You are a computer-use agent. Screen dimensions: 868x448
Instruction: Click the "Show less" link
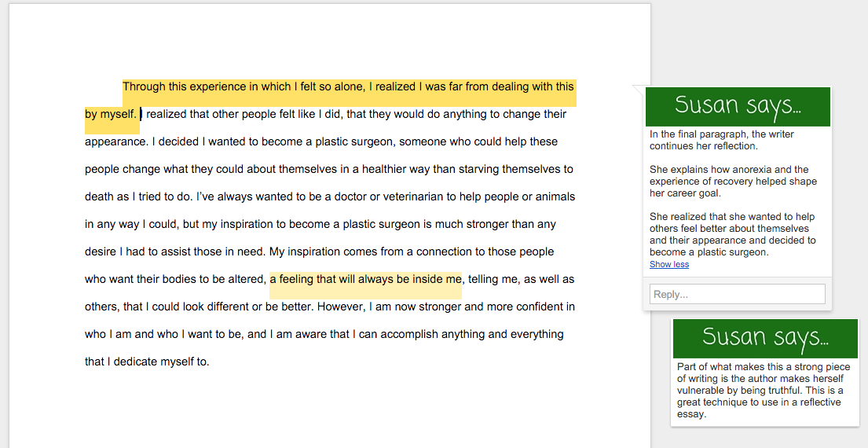click(x=669, y=265)
